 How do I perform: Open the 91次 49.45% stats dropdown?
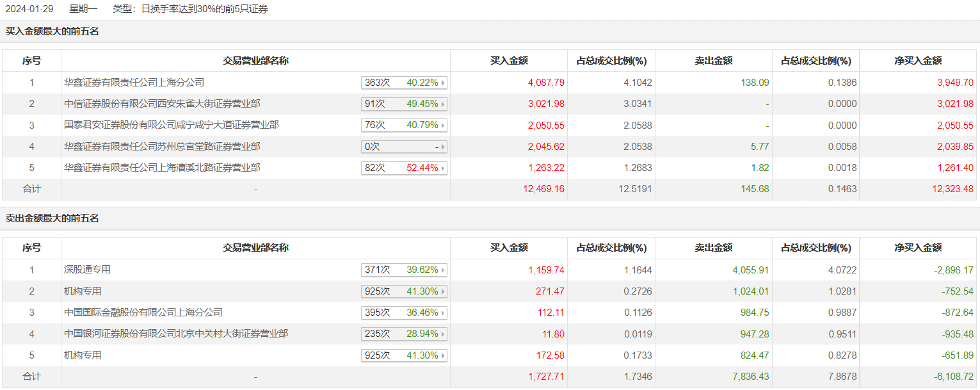click(443, 104)
